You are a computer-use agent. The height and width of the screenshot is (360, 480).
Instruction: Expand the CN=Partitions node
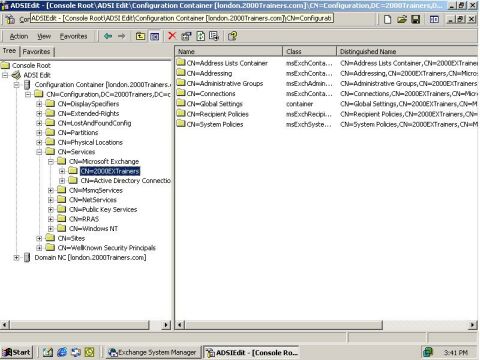(x=39, y=133)
